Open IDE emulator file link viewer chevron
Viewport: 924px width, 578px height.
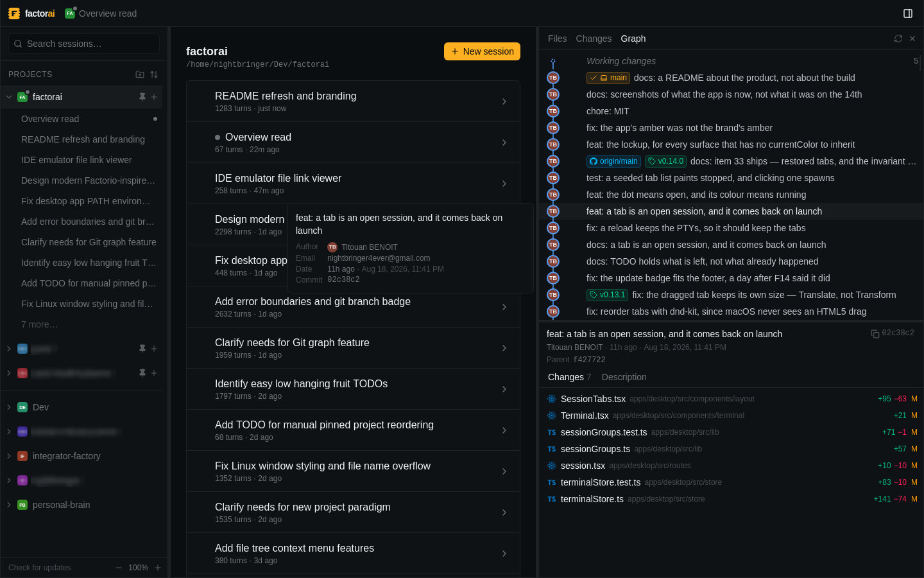[x=504, y=184]
